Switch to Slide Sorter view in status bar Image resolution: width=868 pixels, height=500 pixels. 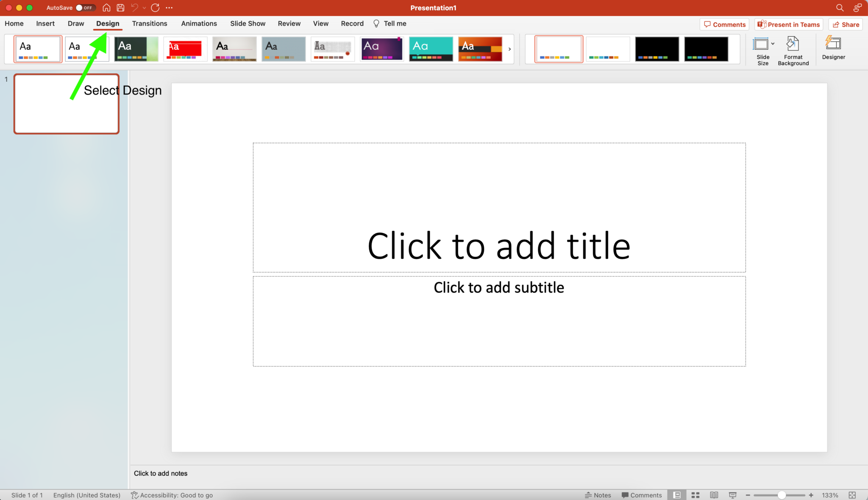click(696, 494)
